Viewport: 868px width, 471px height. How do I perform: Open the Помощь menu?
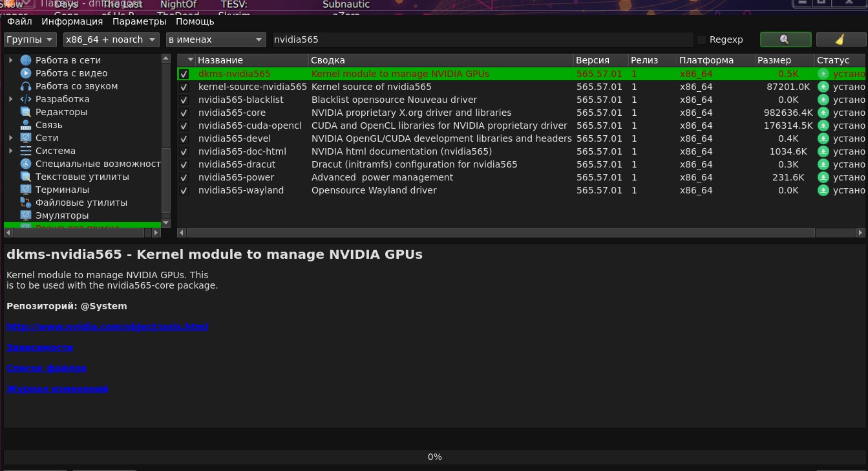tap(195, 21)
